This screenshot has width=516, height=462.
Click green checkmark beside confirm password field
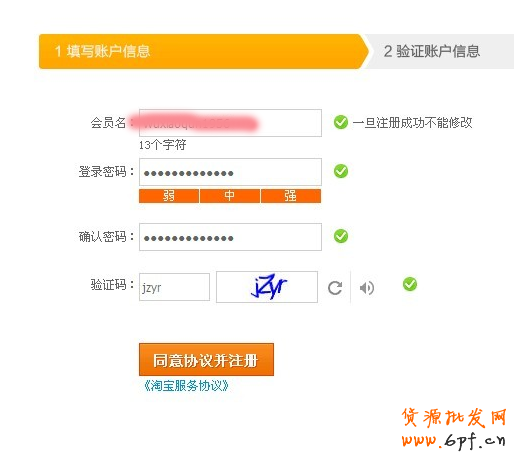pos(341,236)
